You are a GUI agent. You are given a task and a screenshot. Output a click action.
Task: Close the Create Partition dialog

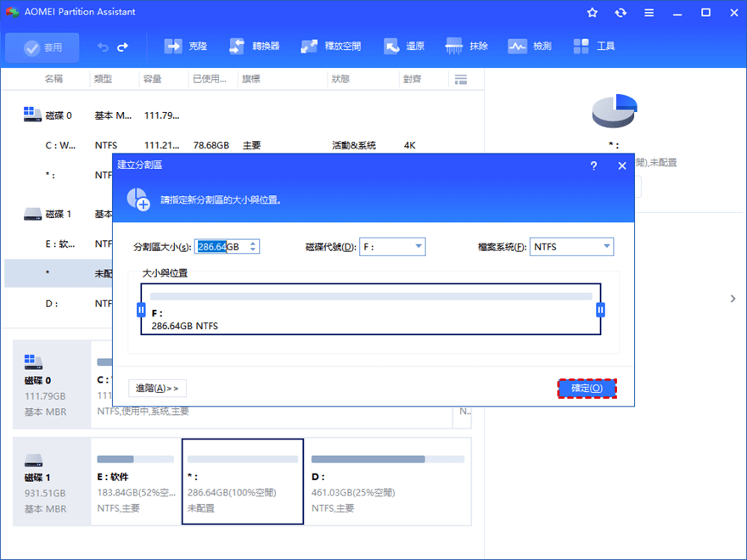pyautogui.click(x=622, y=165)
